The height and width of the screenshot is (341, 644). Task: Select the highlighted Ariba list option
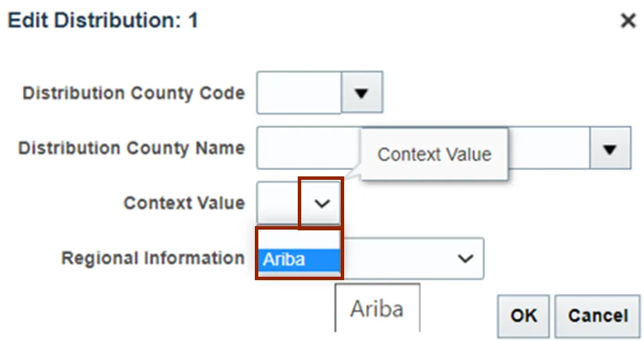tap(299, 260)
